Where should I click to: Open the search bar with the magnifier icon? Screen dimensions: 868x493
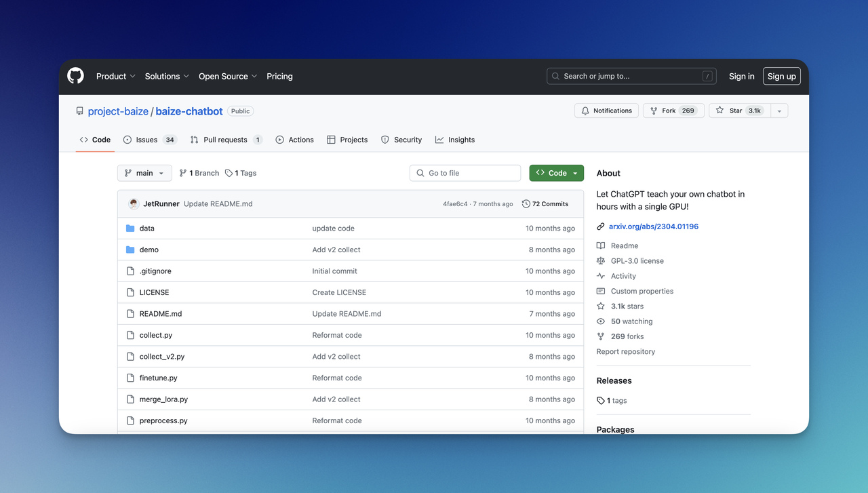pyautogui.click(x=555, y=76)
